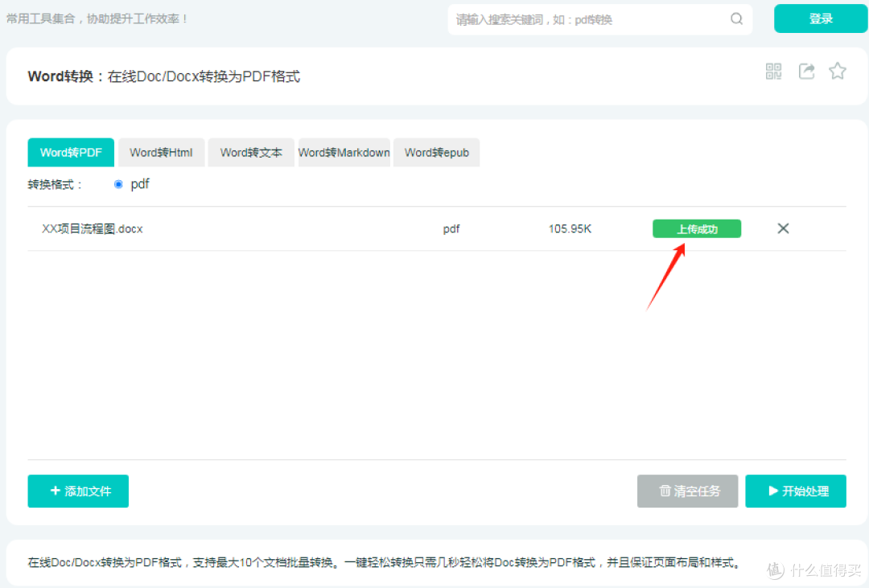Click the 转换格式 label

55,184
